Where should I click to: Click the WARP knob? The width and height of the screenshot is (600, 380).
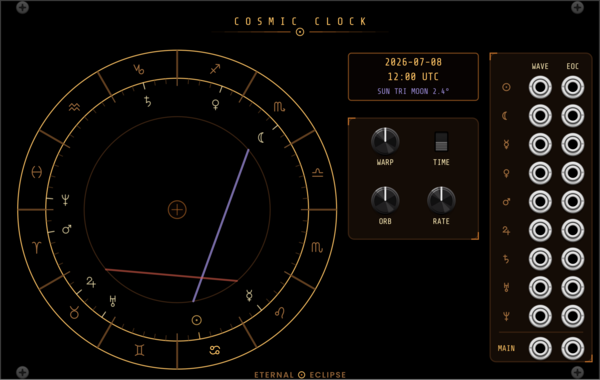coord(385,141)
